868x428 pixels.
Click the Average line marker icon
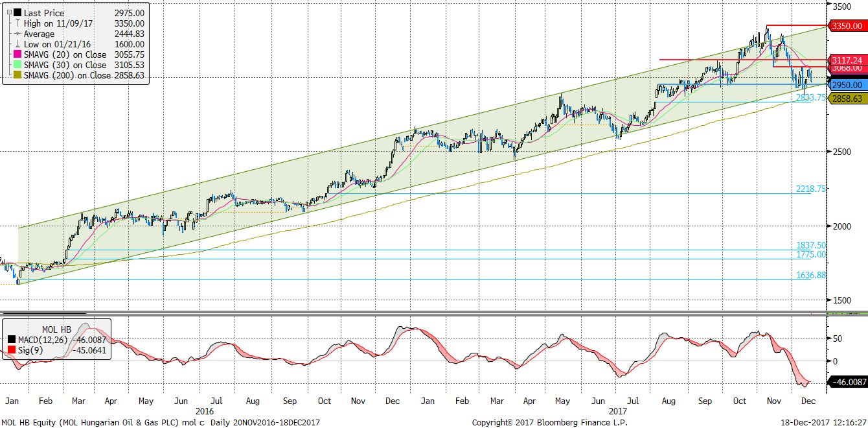(x=16, y=34)
